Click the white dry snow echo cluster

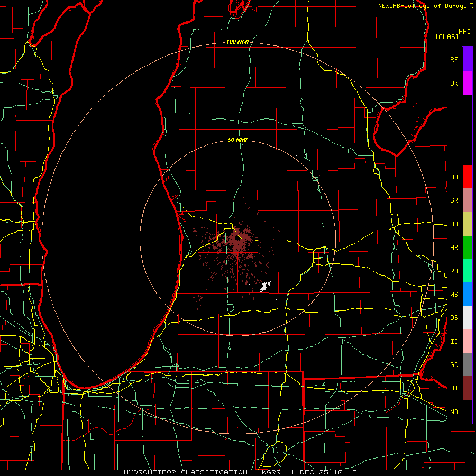265,287
